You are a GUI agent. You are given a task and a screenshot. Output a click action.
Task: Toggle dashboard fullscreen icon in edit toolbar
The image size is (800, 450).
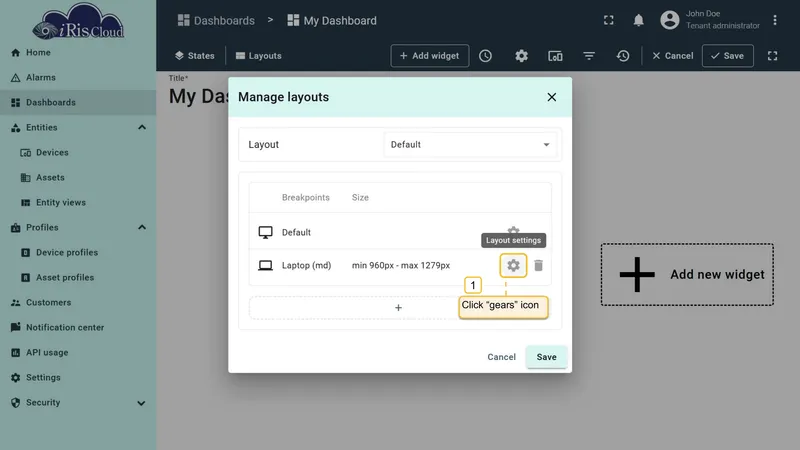pyautogui.click(x=772, y=56)
